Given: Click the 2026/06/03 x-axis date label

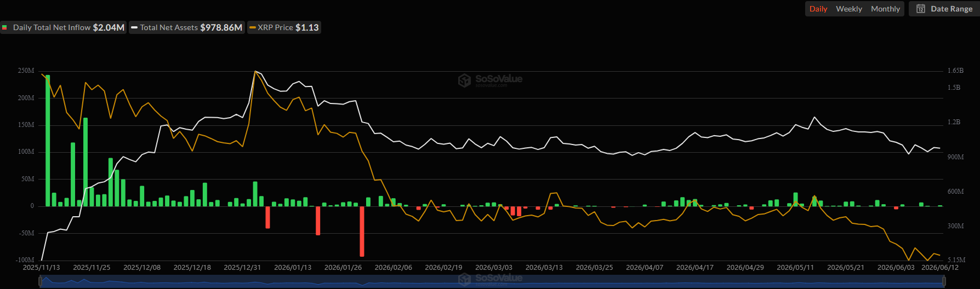Looking at the screenshot, I should 896,268.
